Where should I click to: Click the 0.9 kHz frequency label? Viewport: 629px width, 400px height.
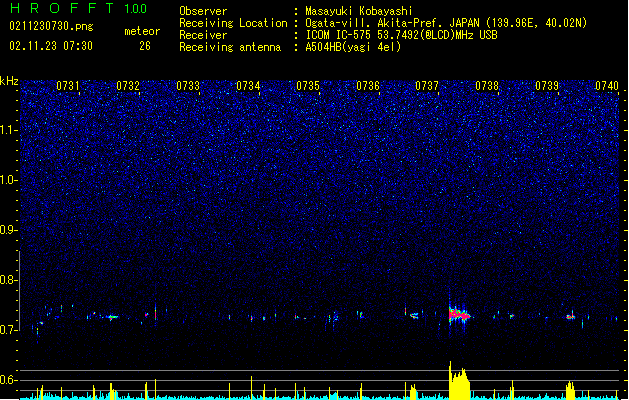pos(8,230)
